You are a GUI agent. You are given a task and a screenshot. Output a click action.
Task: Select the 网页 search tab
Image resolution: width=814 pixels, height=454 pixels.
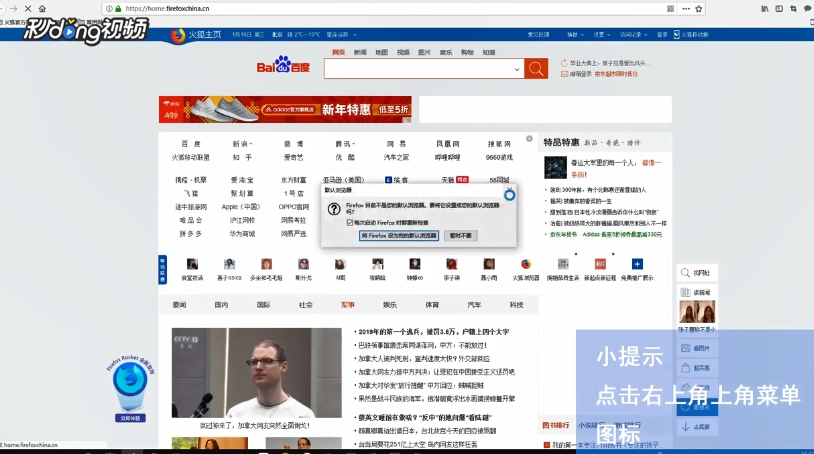click(338, 52)
